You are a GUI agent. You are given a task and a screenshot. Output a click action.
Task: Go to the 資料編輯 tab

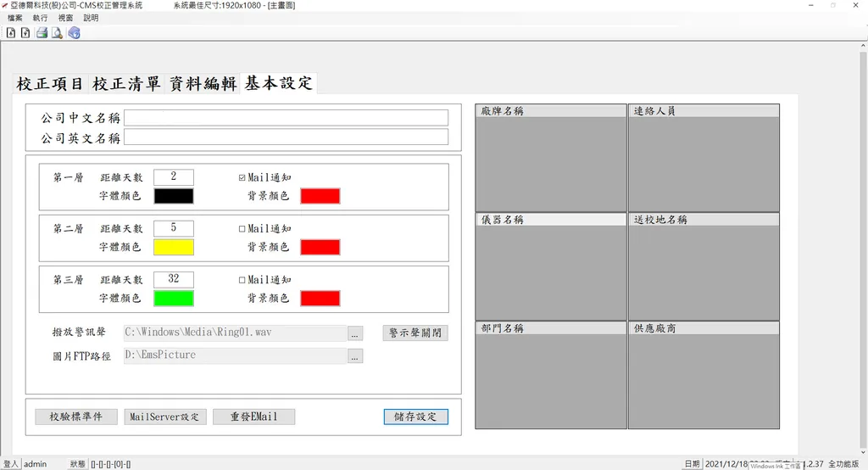tap(203, 84)
